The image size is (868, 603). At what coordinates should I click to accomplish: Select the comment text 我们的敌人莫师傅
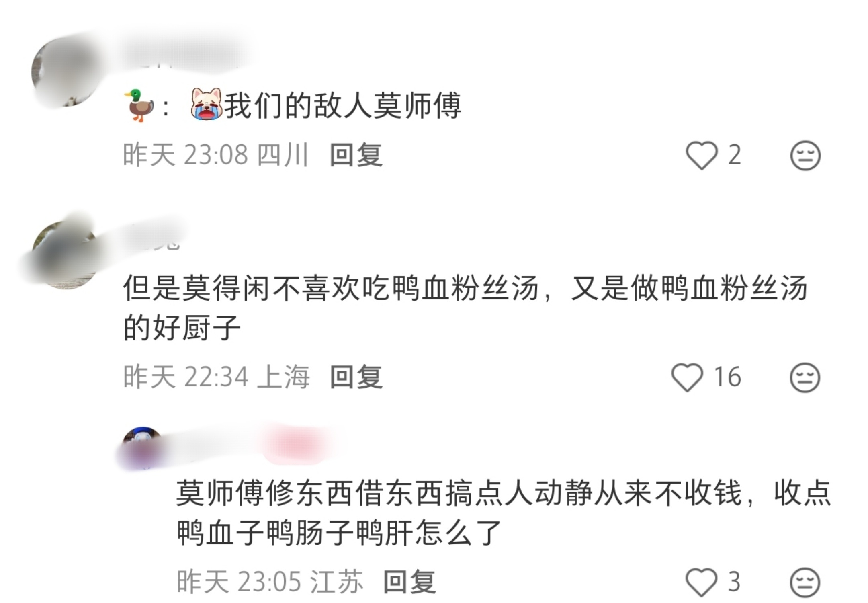(x=342, y=106)
